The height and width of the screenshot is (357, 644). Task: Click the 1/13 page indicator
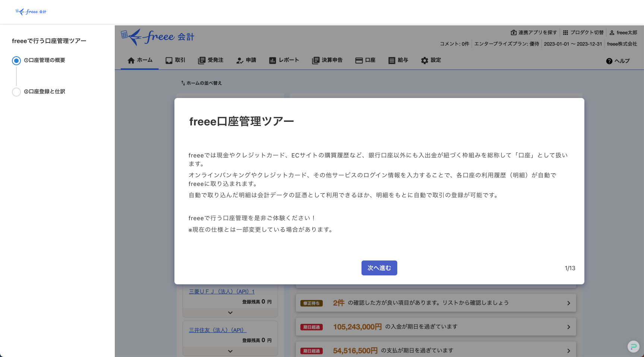tap(570, 268)
